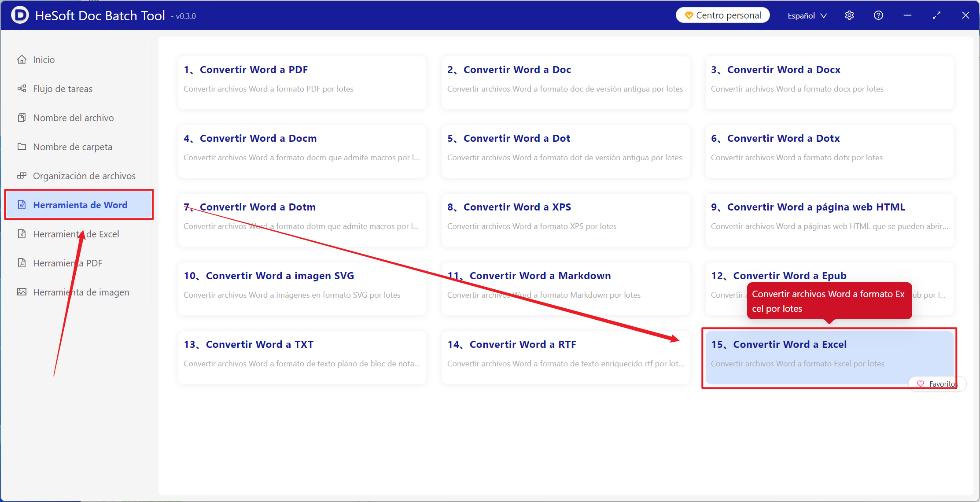Image resolution: width=980 pixels, height=502 pixels.
Task: Open Convertir Word a Dot
Action: pyautogui.click(x=566, y=151)
